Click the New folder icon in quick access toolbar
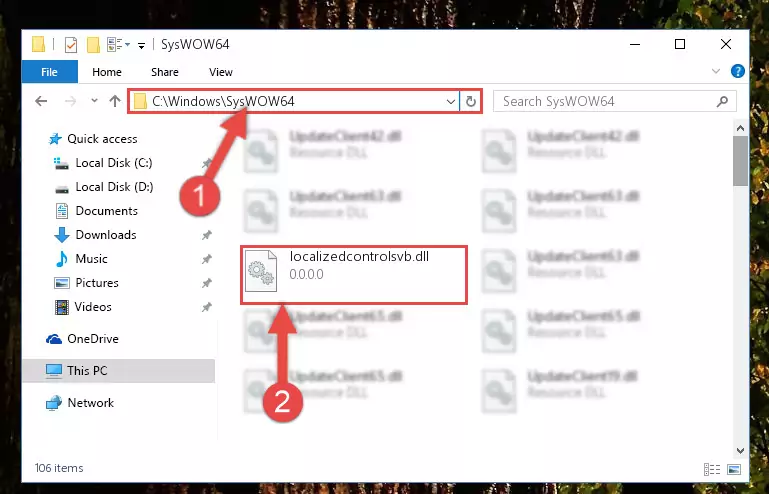 [x=93, y=45]
